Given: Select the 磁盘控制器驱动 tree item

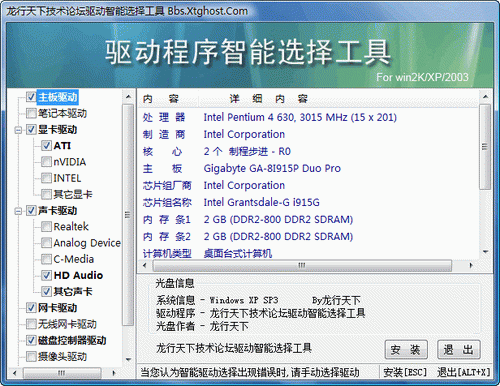Looking at the screenshot, I should (x=72, y=340).
